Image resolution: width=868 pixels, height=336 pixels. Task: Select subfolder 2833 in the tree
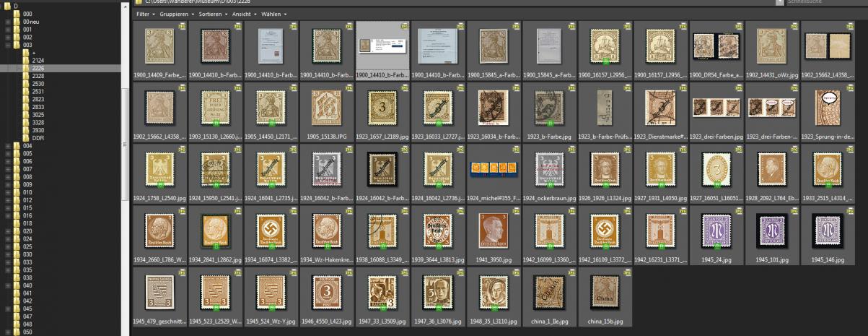point(33,106)
